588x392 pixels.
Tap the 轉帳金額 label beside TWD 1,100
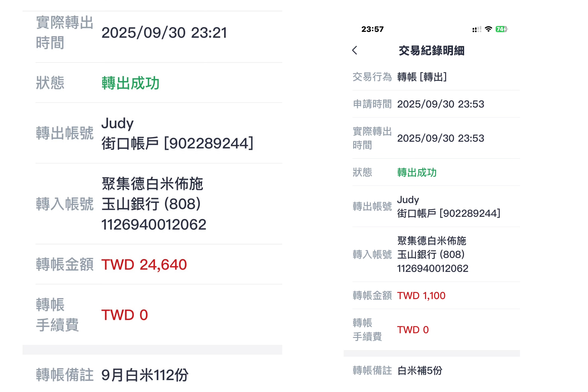[372, 295]
